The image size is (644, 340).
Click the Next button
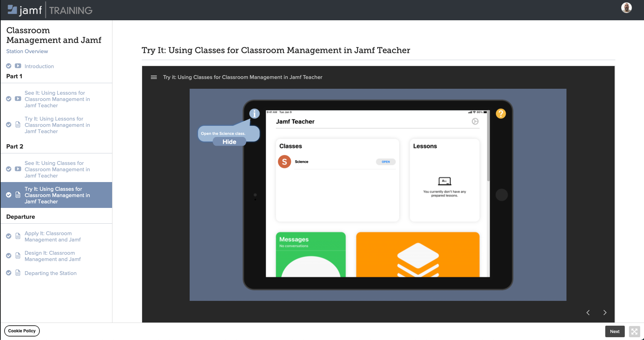coord(615,331)
